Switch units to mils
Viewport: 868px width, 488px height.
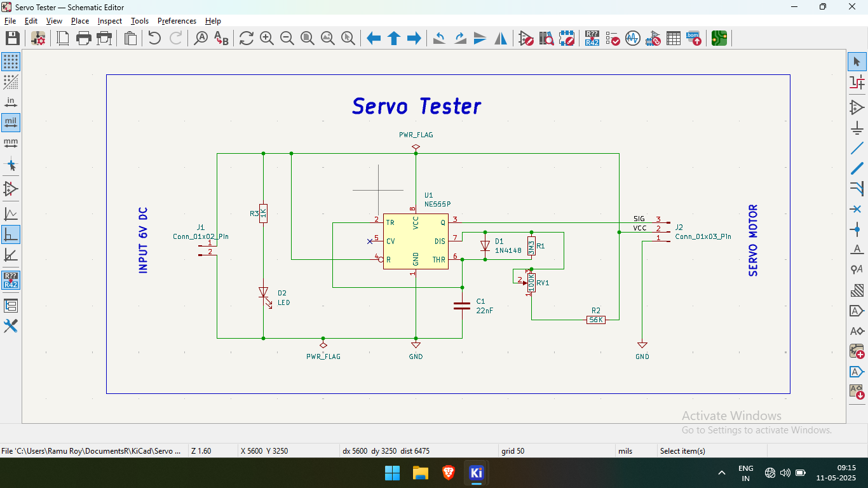(11, 123)
